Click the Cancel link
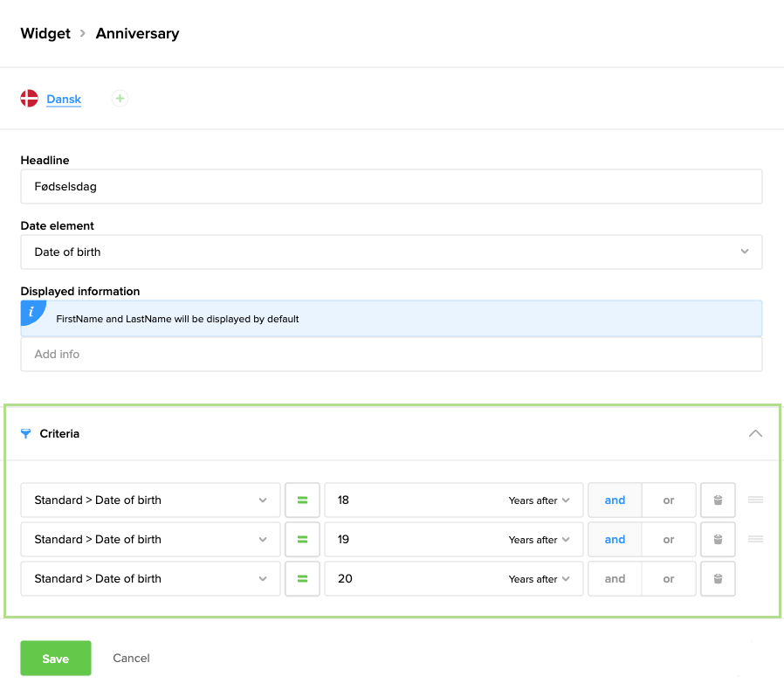This screenshot has width=784, height=697. 131,659
